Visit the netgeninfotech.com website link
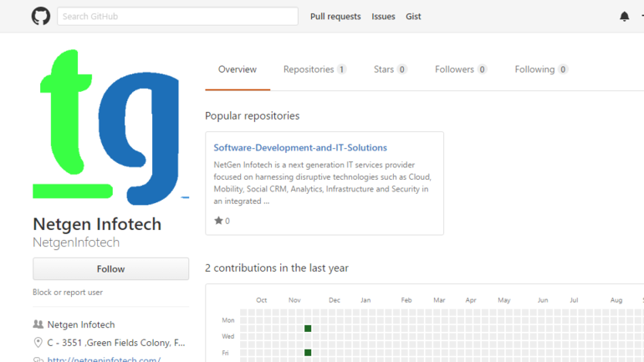The image size is (644, 362). pos(104,359)
